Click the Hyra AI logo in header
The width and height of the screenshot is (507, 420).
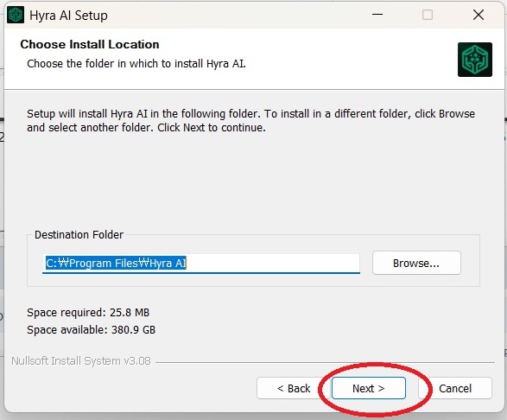pos(475,60)
